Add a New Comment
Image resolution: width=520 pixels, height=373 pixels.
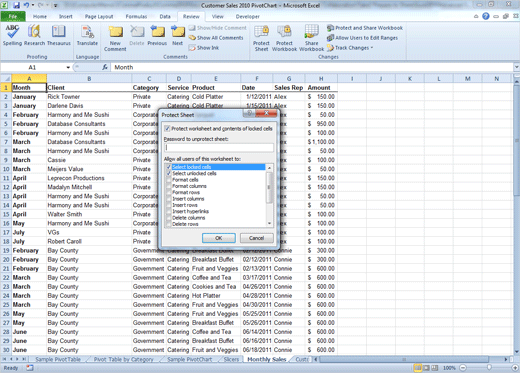(x=115, y=38)
